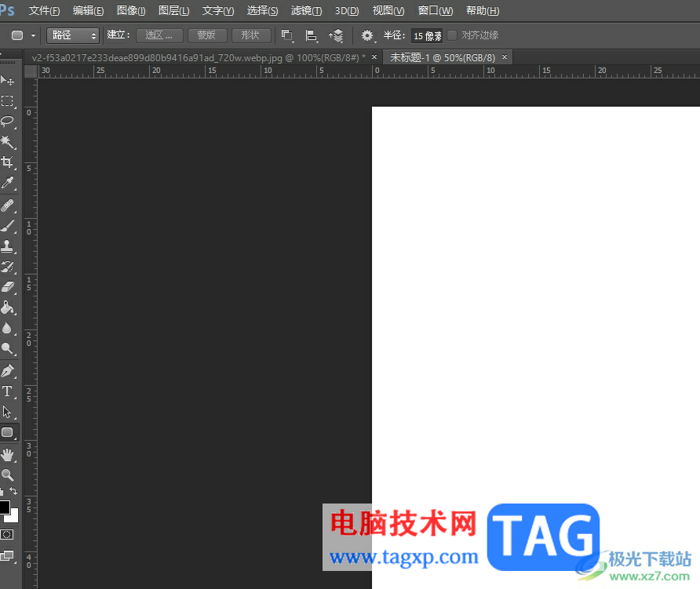Select the Horizontal Type tool
The image size is (700, 589).
tap(7, 391)
